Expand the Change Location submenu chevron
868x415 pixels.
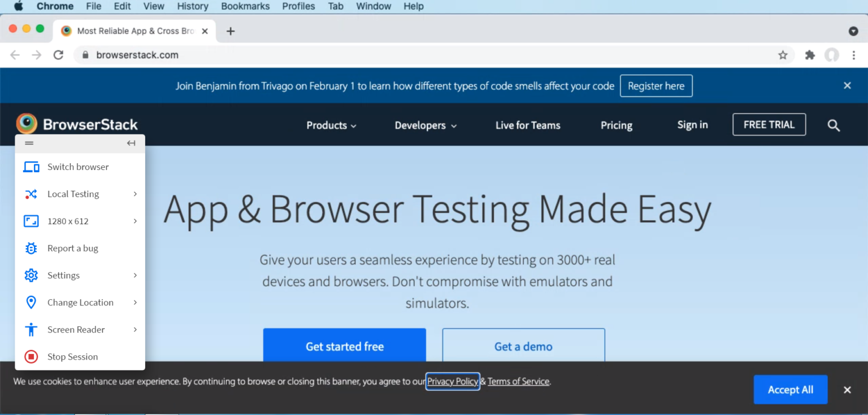(136, 302)
